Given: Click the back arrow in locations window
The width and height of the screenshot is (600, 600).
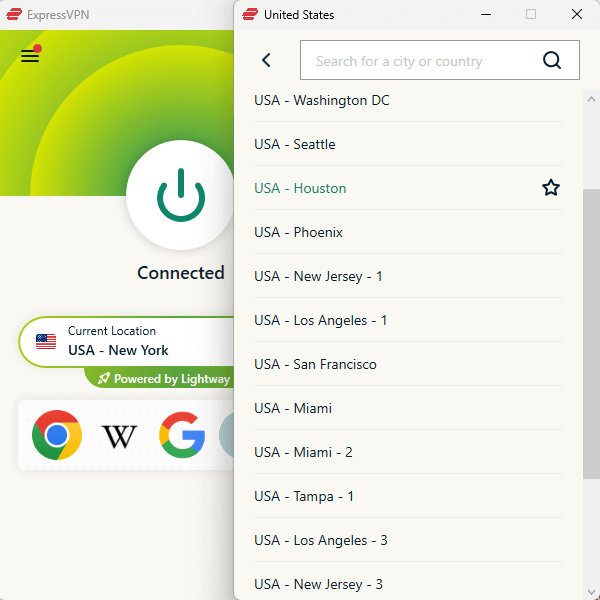Looking at the screenshot, I should pos(266,60).
